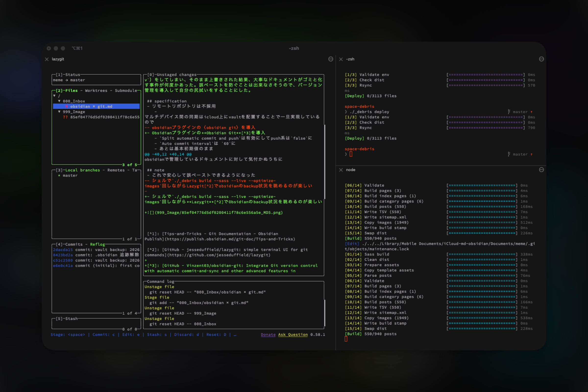The image size is (588, 392).
Task: Select the master local branch
Action: (x=70, y=175)
